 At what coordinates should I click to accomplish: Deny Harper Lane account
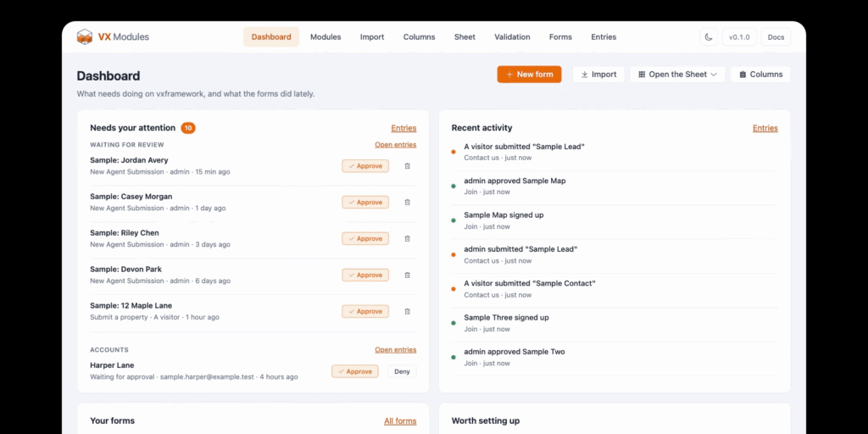402,371
